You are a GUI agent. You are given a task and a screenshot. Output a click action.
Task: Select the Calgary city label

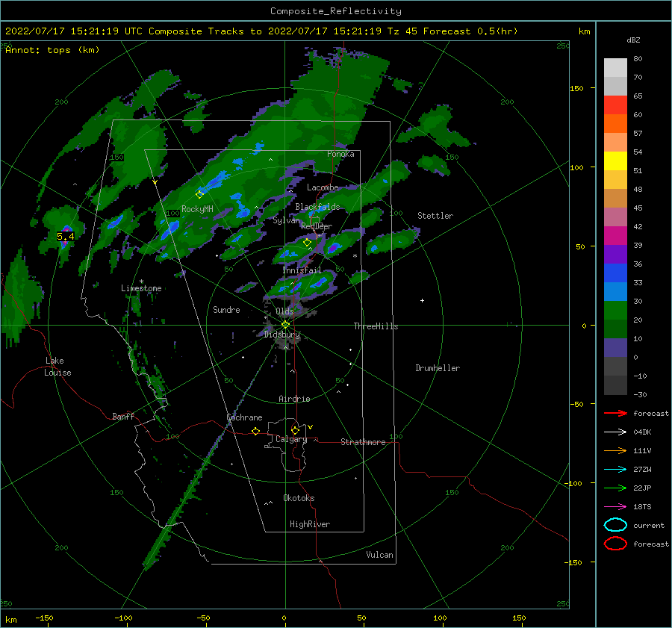click(291, 439)
